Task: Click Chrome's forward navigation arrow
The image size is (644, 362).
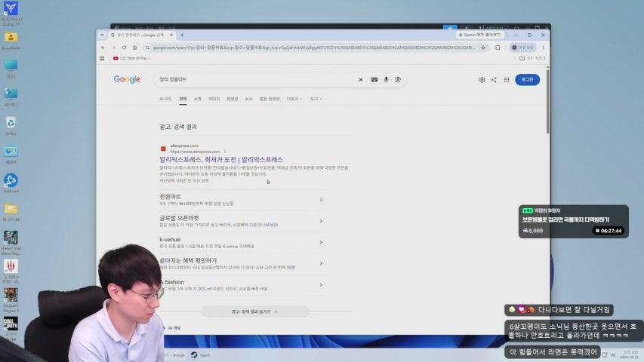Action: click(x=113, y=48)
